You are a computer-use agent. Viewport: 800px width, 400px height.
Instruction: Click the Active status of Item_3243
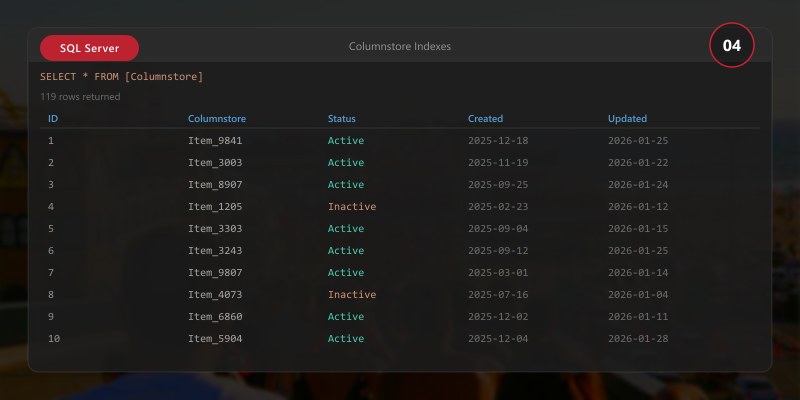[346, 250]
